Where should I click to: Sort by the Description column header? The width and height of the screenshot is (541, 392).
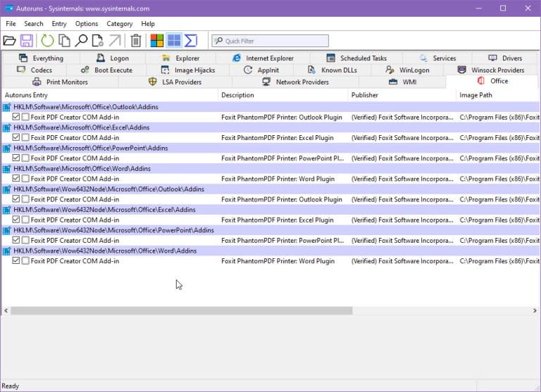[283, 95]
